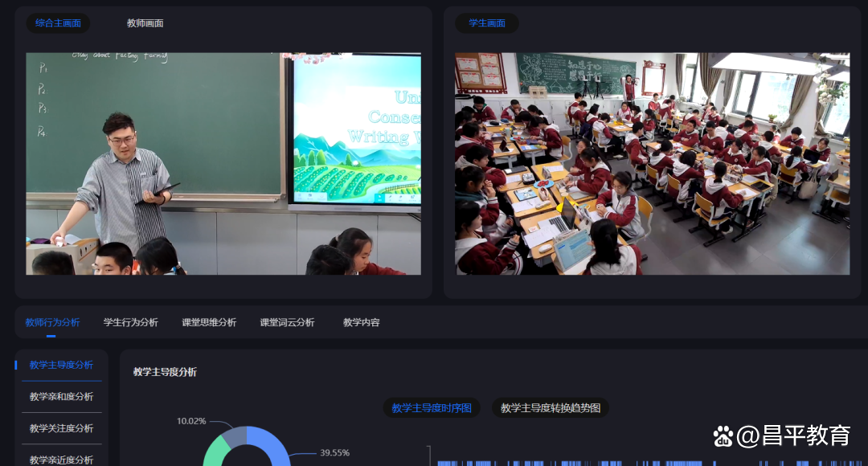The width and height of the screenshot is (868, 466).
Task: Switch to the 教师画面 view tab
Action: tap(145, 23)
